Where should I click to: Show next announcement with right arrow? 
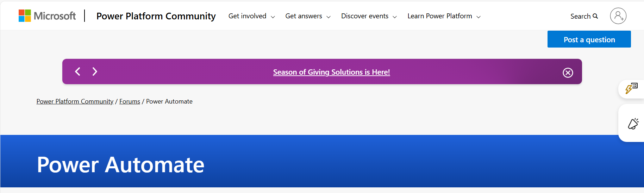(94, 71)
